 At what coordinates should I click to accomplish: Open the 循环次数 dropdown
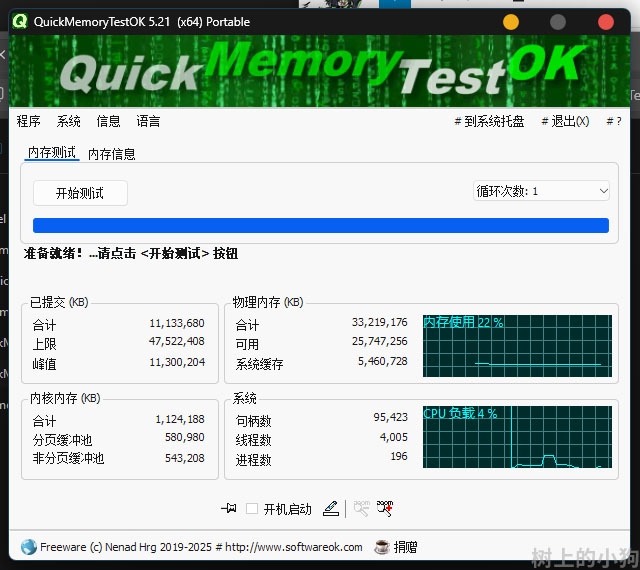pos(541,191)
